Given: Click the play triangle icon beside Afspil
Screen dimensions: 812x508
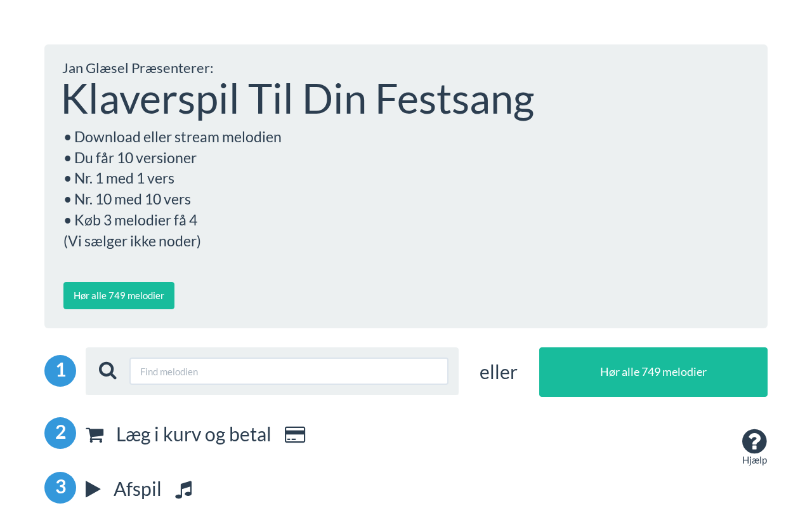Looking at the screenshot, I should coord(93,489).
